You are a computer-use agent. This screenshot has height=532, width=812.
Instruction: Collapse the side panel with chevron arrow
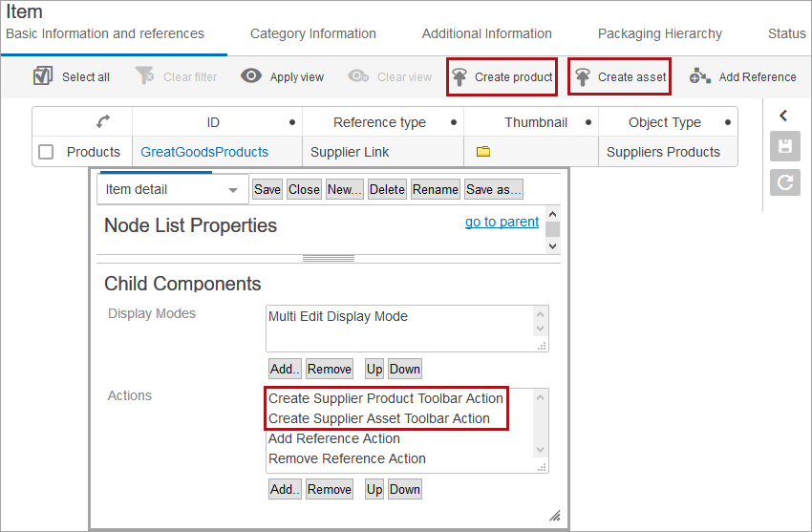pos(783,116)
